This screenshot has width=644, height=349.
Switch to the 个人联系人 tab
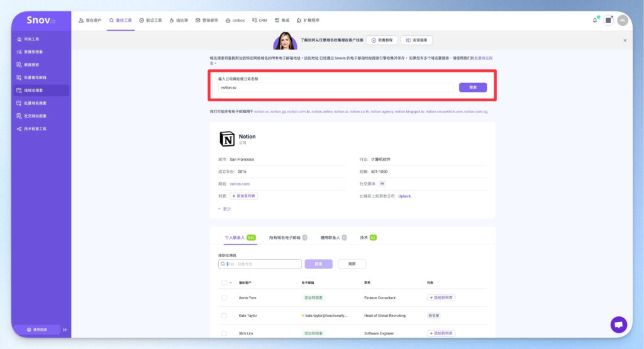pos(240,237)
